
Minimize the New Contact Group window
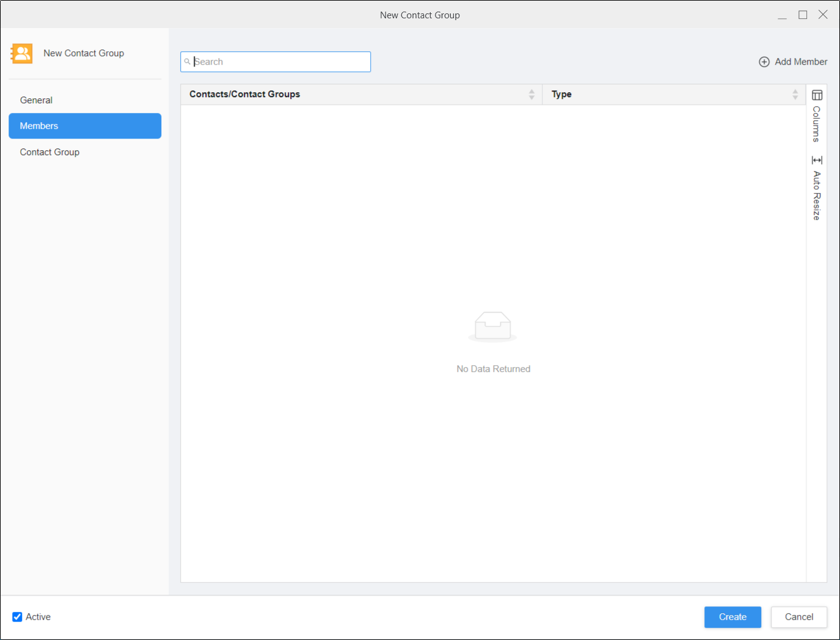tap(782, 15)
